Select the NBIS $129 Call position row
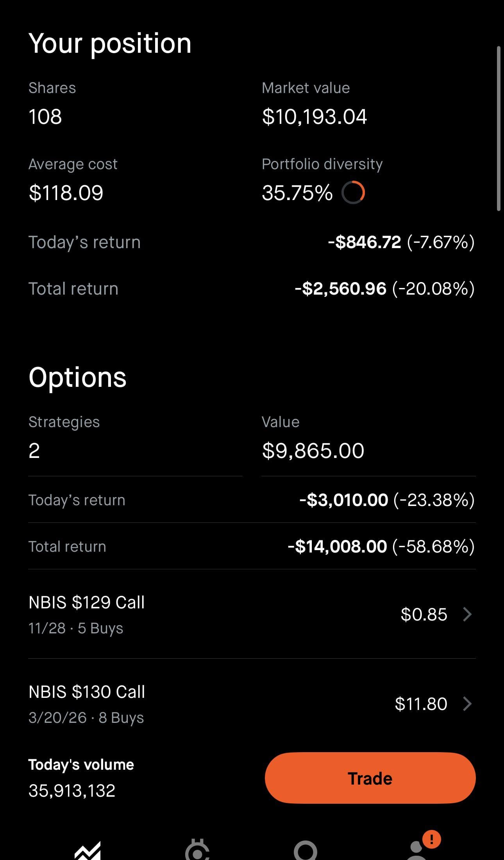This screenshot has width=504, height=860. coord(195,615)
